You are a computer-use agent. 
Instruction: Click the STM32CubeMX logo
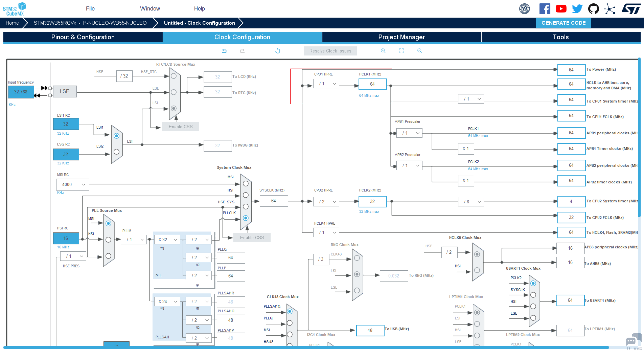(14, 9)
